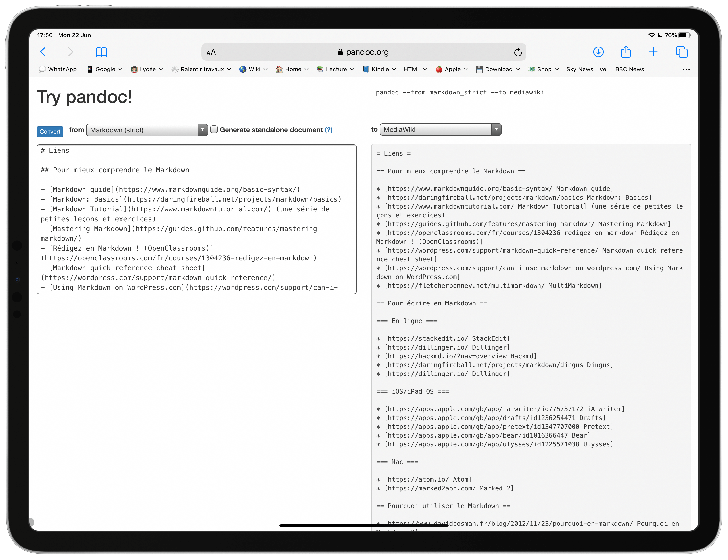Click the blue Convert button
The image size is (728, 560).
(x=50, y=132)
